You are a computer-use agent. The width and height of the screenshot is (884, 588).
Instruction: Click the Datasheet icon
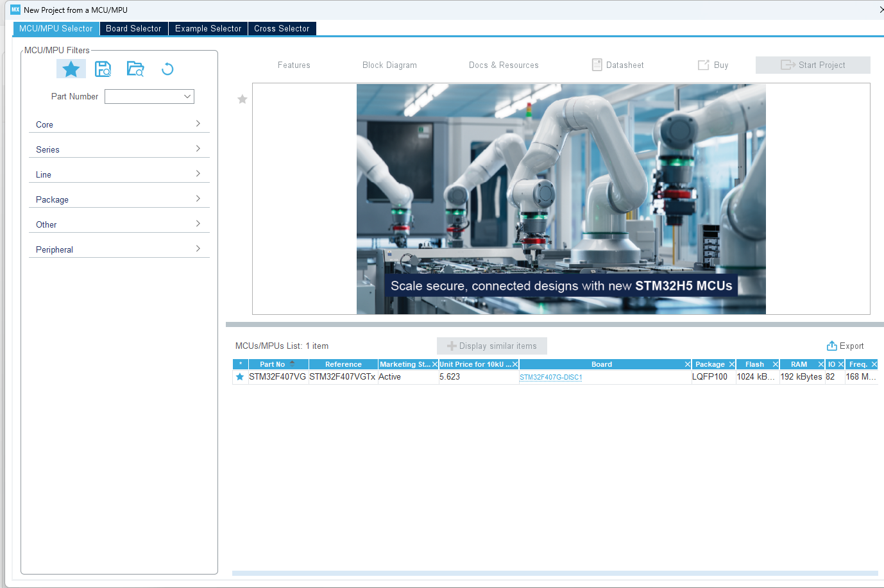597,65
